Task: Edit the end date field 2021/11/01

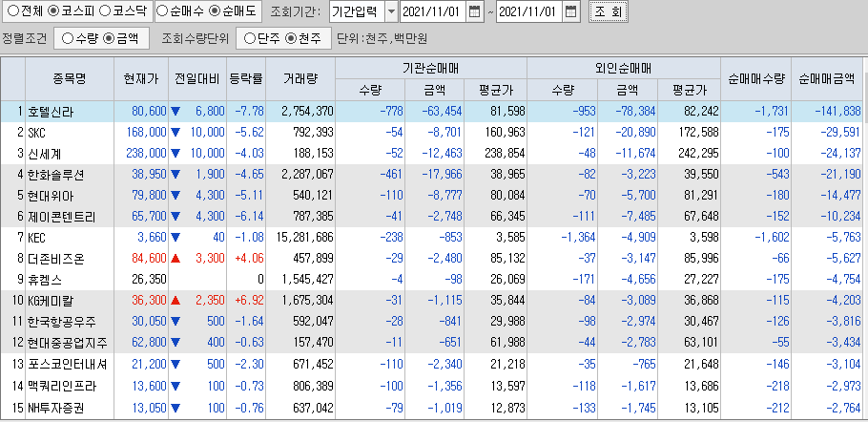Action: 530,11
